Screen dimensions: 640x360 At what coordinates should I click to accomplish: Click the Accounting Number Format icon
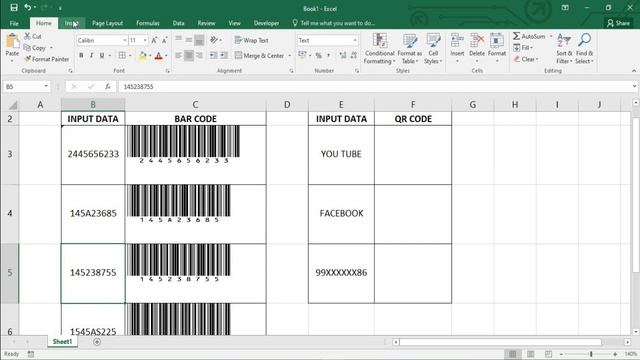(x=302, y=55)
